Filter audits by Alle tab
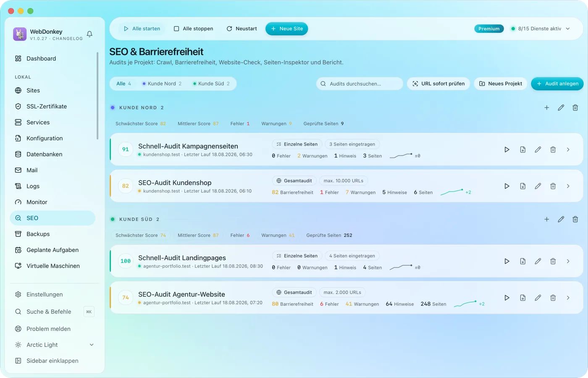588x378 pixels. point(124,84)
